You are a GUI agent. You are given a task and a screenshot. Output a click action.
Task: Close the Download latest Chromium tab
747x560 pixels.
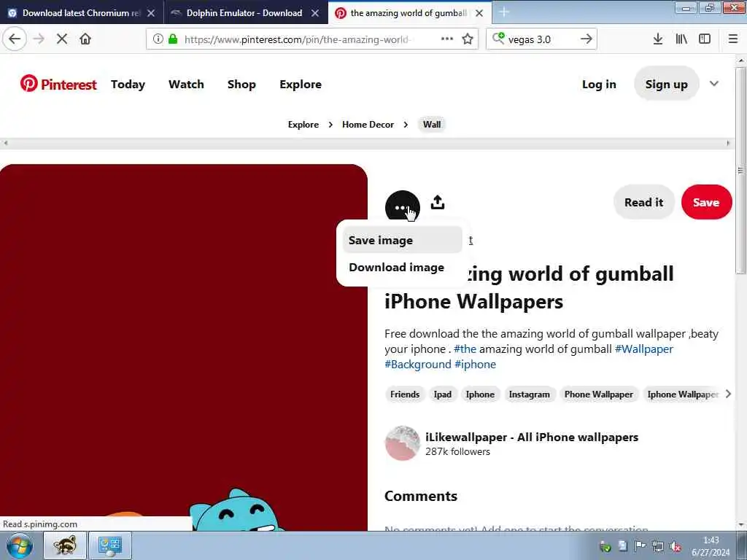150,13
